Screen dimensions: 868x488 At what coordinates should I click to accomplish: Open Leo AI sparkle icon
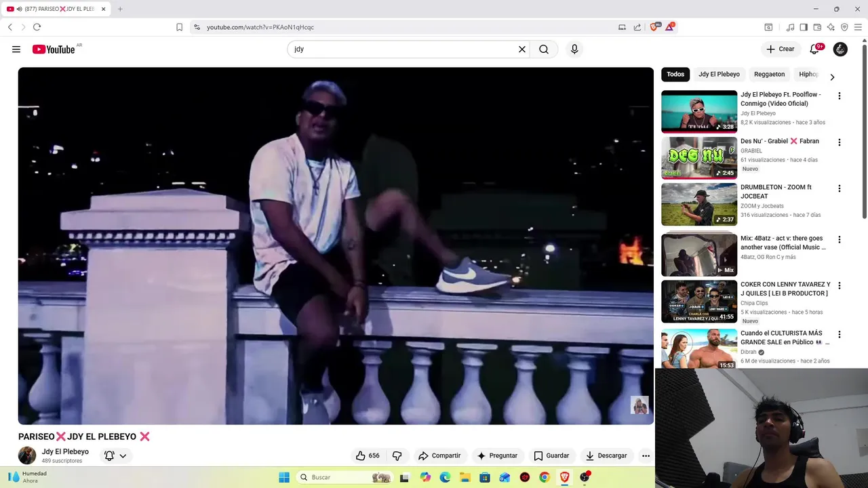pyautogui.click(x=831, y=27)
